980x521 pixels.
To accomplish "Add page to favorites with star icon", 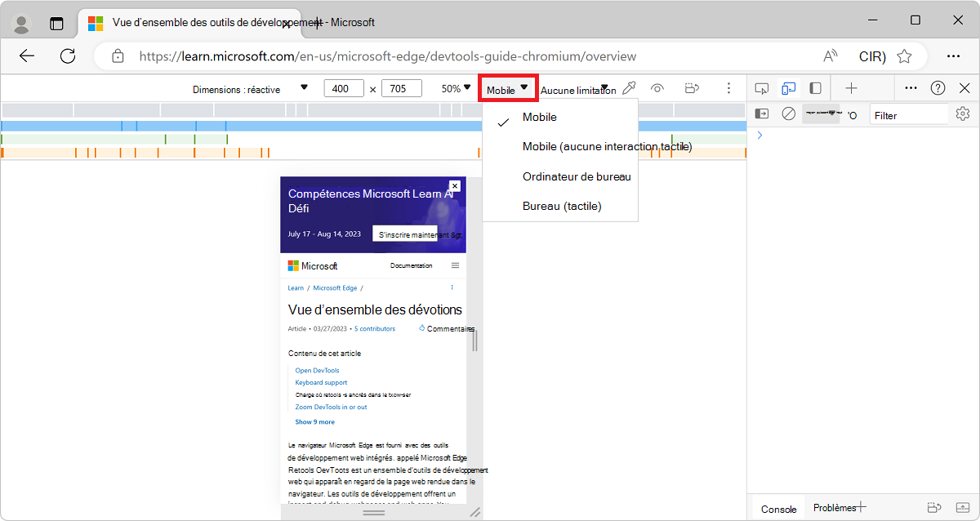I will tap(904, 56).
